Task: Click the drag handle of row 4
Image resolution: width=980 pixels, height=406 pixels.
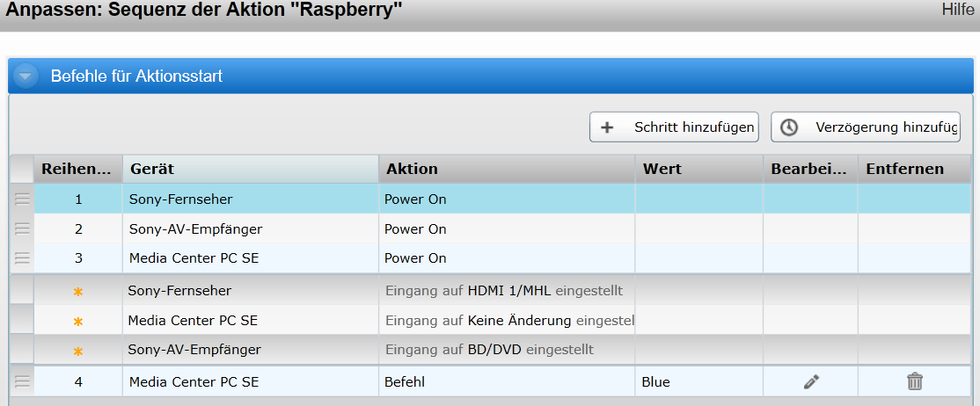Action: point(22,381)
